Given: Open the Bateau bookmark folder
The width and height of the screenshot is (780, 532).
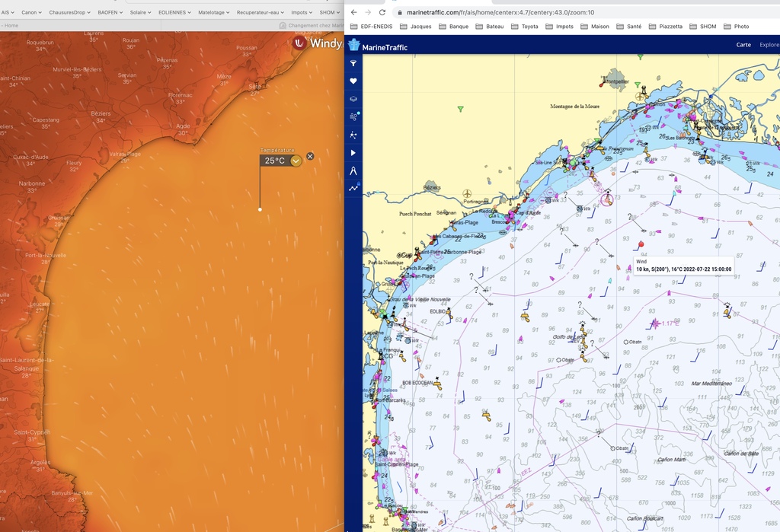Looking at the screenshot, I should coord(489,27).
